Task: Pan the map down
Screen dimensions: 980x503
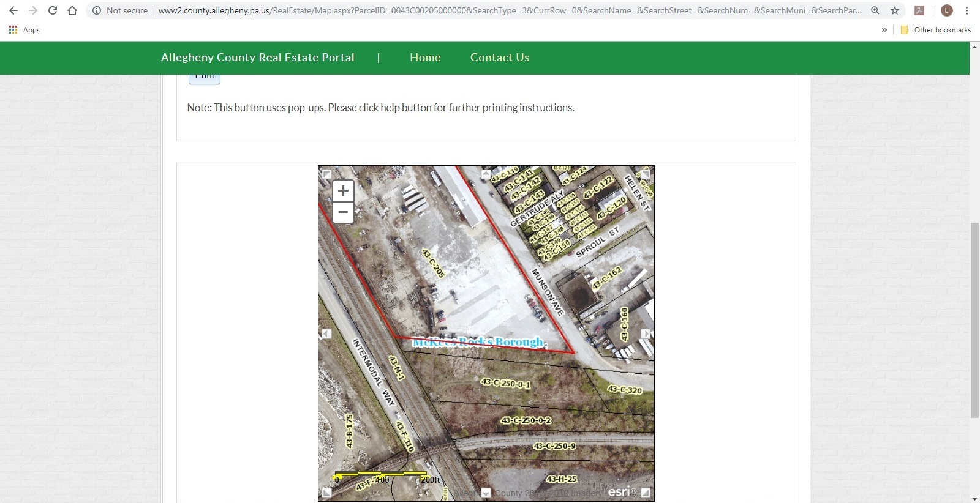Action: pyautogui.click(x=486, y=493)
